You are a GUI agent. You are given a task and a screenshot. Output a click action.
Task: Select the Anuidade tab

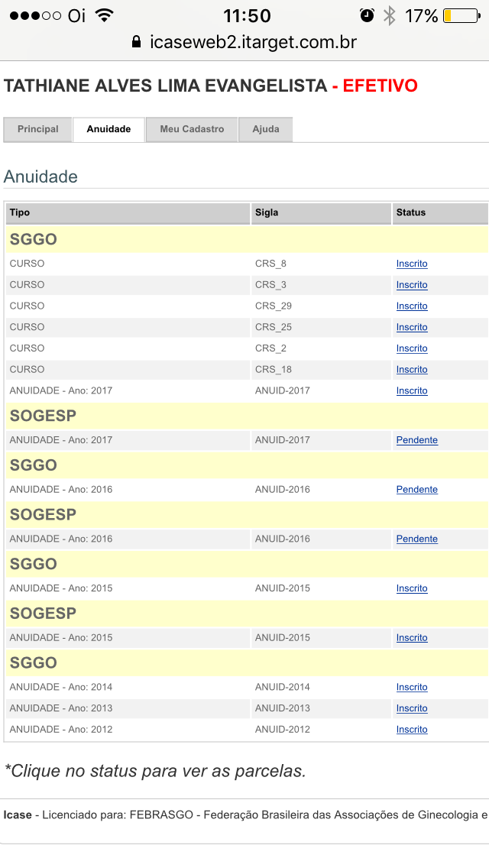[108, 129]
